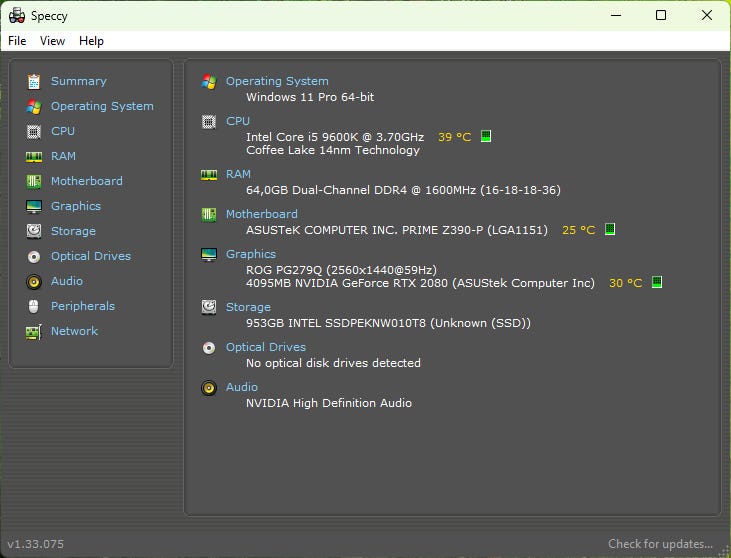Viewport: 731px width, 558px height.
Task: Open the Help menu
Action: tap(91, 41)
